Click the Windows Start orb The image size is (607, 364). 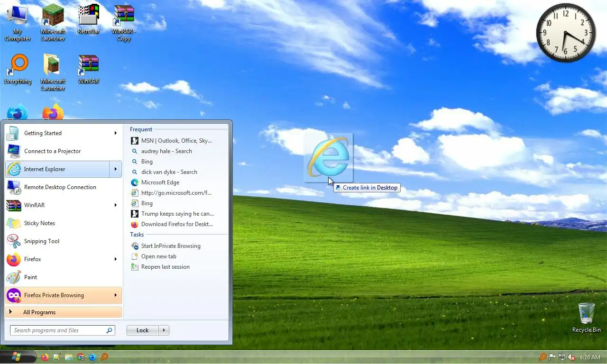pyautogui.click(x=17, y=356)
